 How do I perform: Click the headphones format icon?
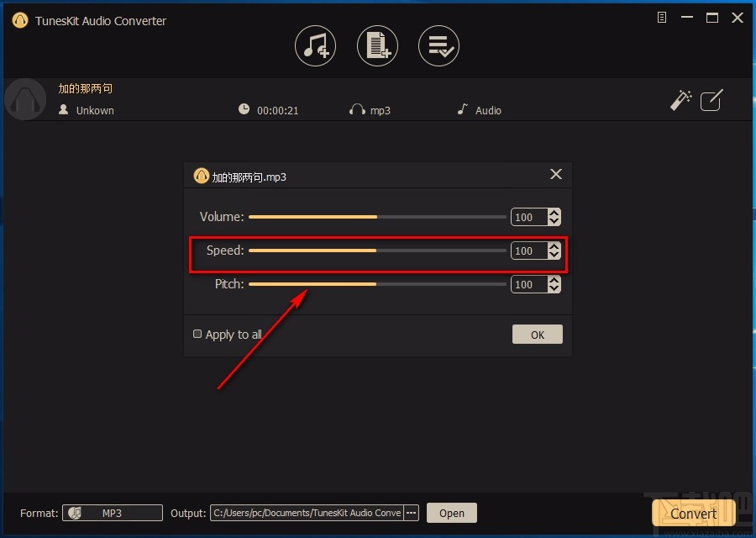coord(357,109)
